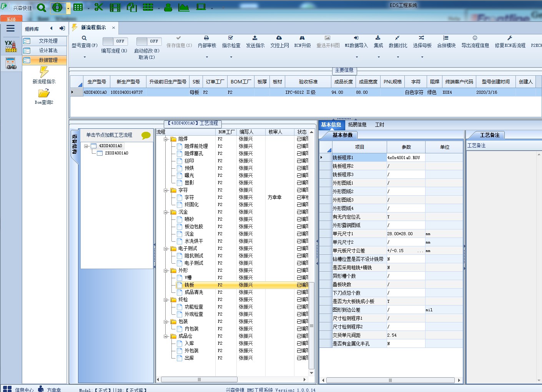
Task: Click 数据对比 compress arrows button
Action: 398,42
